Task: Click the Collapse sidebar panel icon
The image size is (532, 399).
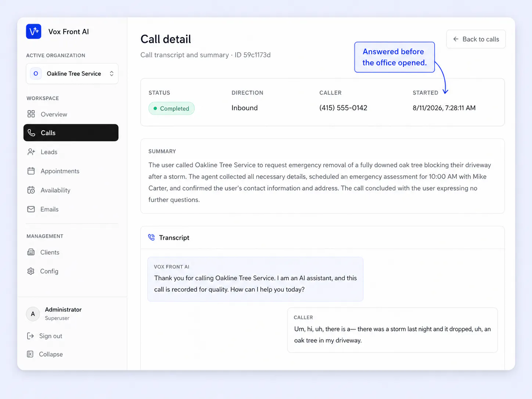Action: [x=30, y=354]
